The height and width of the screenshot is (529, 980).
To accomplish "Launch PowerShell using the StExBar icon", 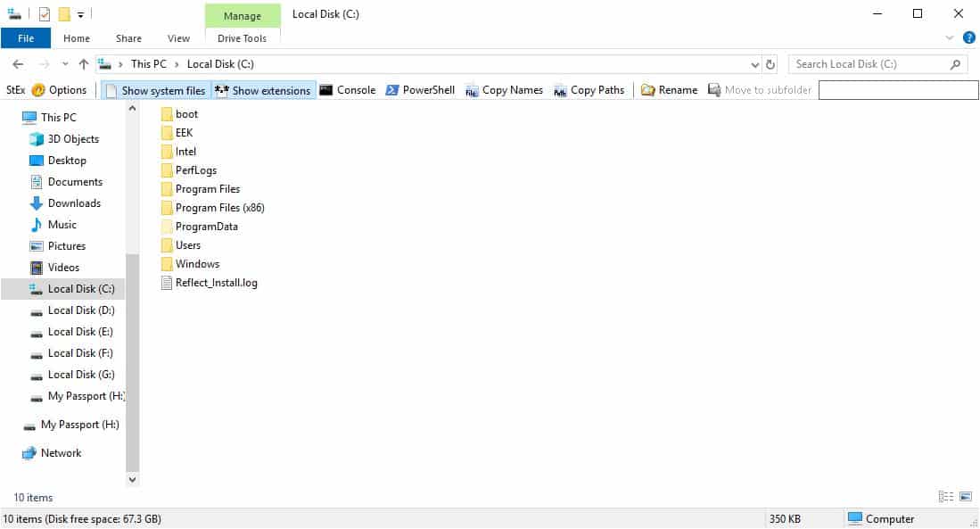I will (418, 89).
